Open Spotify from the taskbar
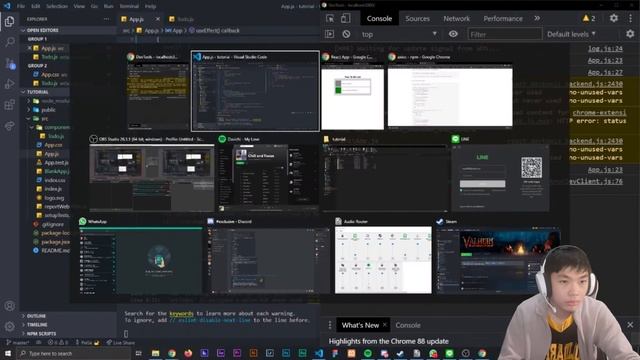 click(367, 353)
